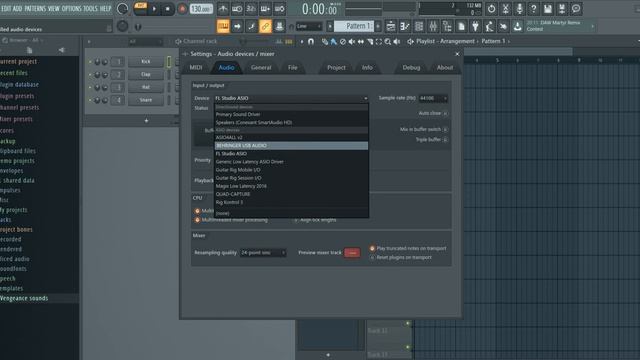The image size is (640, 360).
Task: Click the microphone one-click recording icon
Action: [520, 9]
